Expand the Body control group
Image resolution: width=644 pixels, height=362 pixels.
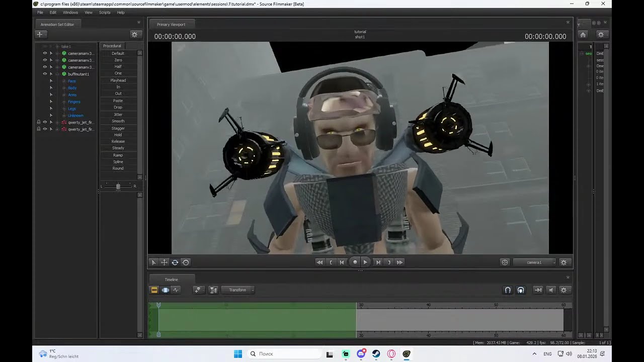(64, 88)
